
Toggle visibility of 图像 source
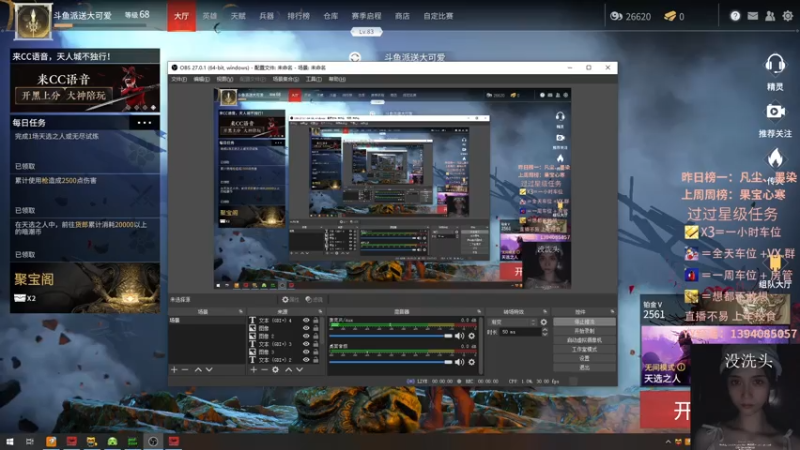[x=306, y=328]
